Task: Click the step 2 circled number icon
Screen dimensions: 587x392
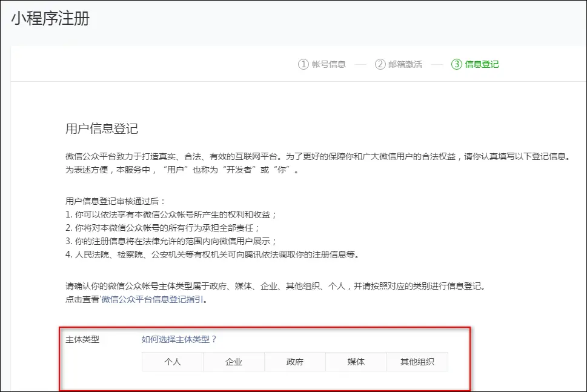Action: (380, 64)
